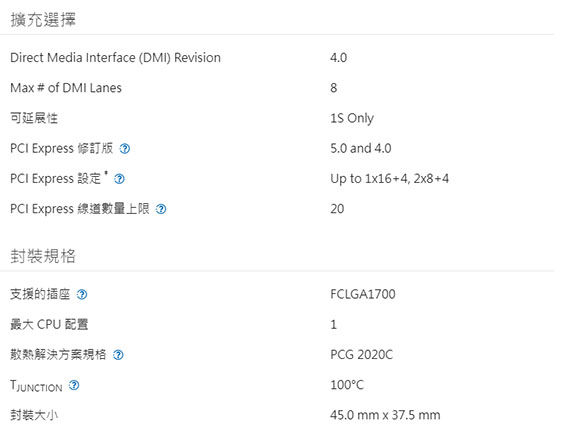Open help icon for PCI Express 線道數量上限
570x439 pixels.
click(x=161, y=209)
